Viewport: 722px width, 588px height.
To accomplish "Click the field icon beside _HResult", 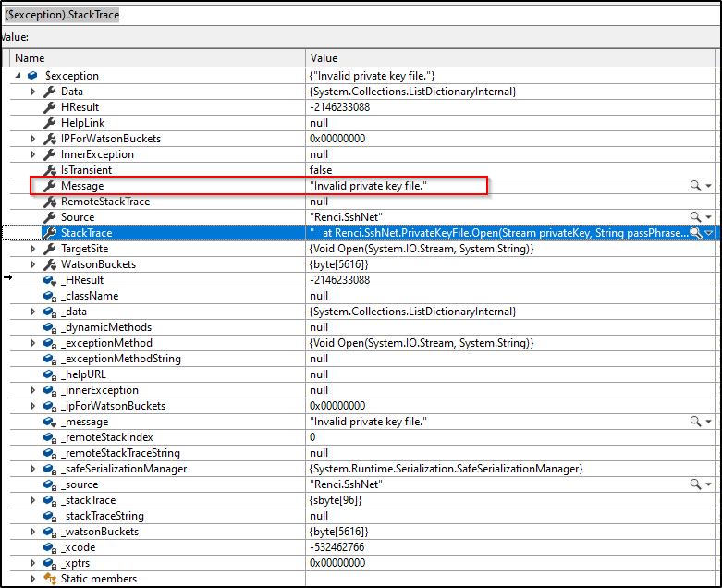I will [x=50, y=280].
